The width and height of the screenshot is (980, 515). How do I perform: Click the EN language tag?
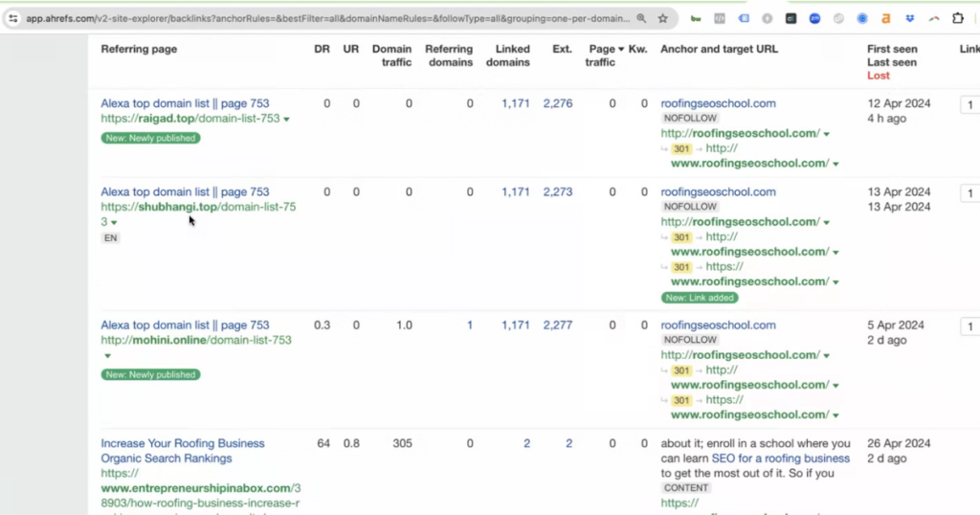111,238
